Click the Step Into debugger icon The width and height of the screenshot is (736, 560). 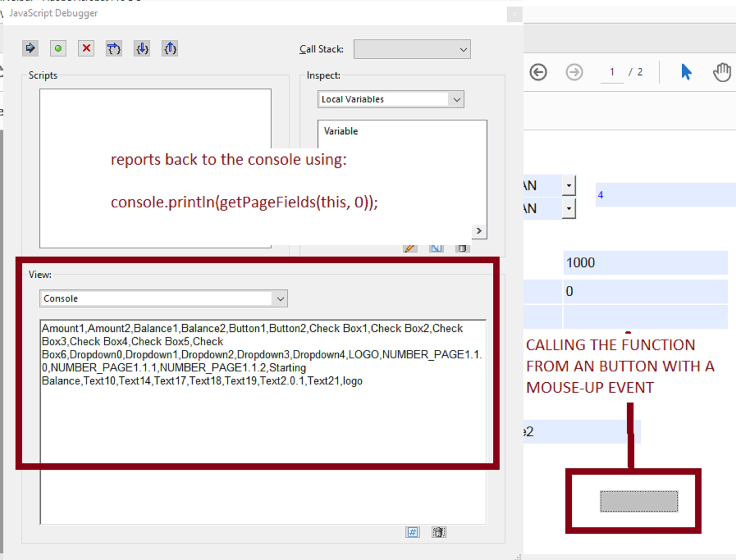pyautogui.click(x=142, y=49)
